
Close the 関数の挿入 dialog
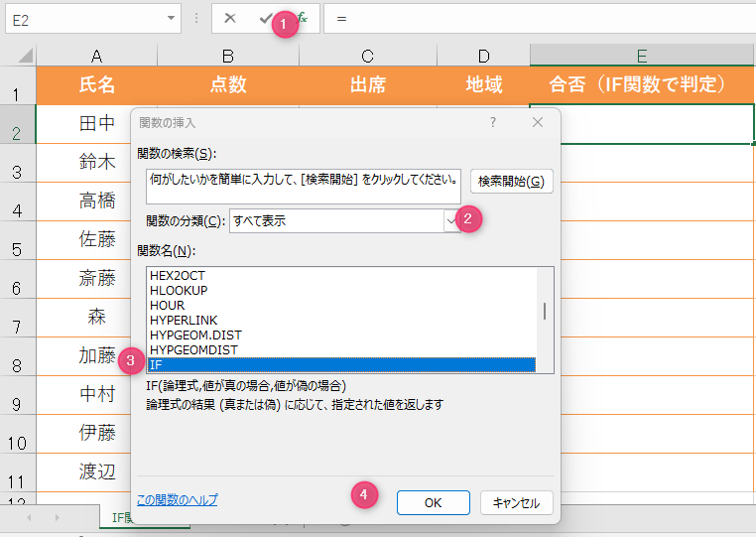click(x=538, y=122)
